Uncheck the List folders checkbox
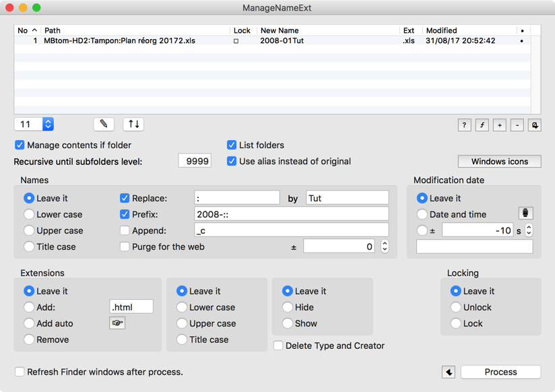Image resolution: width=555 pixels, height=392 pixels. 232,145
